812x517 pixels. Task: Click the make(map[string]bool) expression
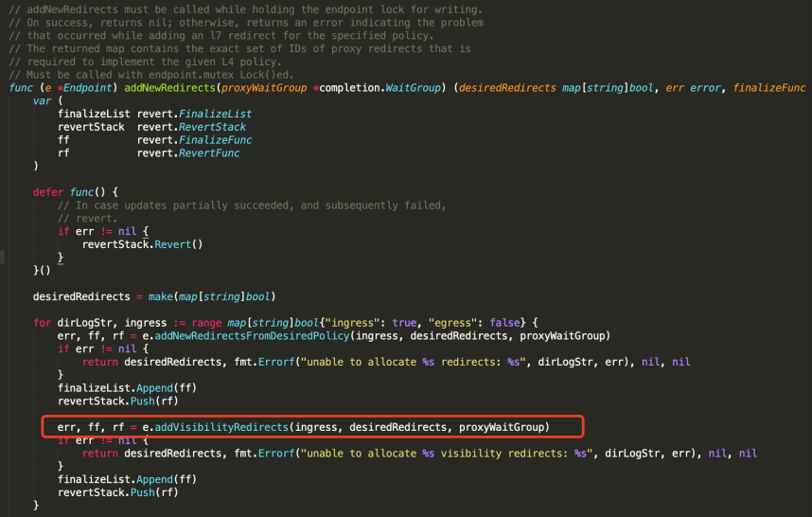point(212,296)
